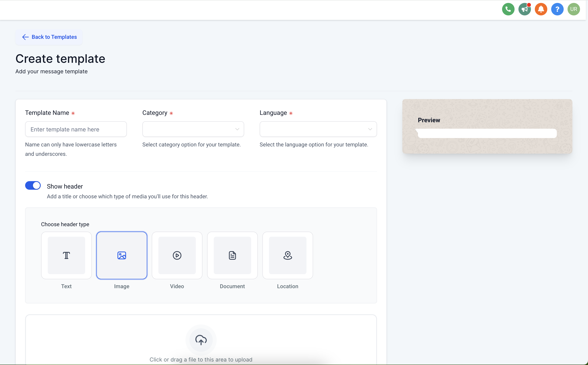Focus the Template Name input field

tap(76, 129)
